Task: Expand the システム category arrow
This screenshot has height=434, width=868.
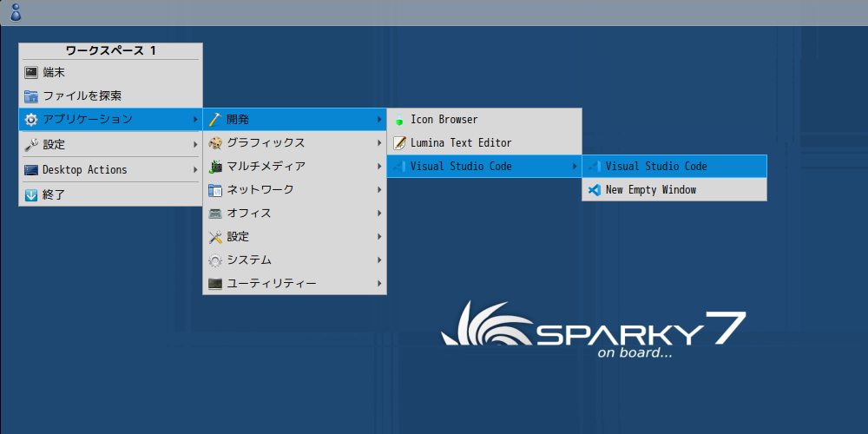Action: (x=379, y=260)
